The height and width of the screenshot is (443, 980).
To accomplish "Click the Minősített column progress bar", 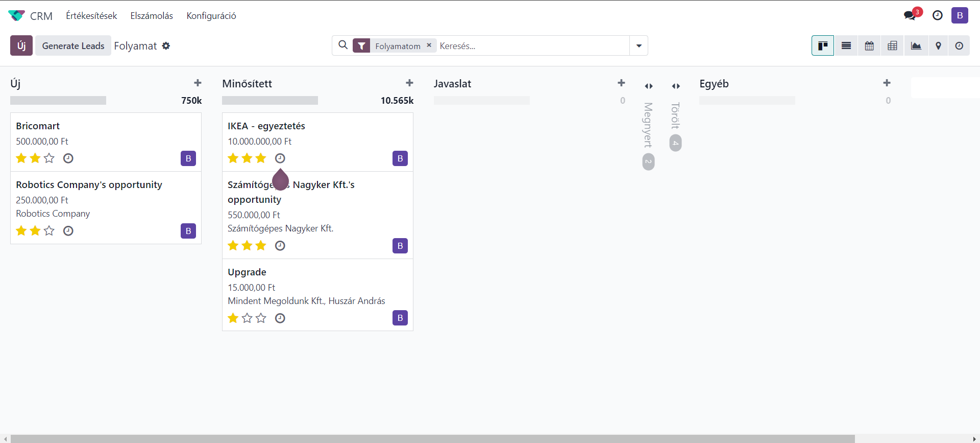I will pyautogui.click(x=270, y=101).
